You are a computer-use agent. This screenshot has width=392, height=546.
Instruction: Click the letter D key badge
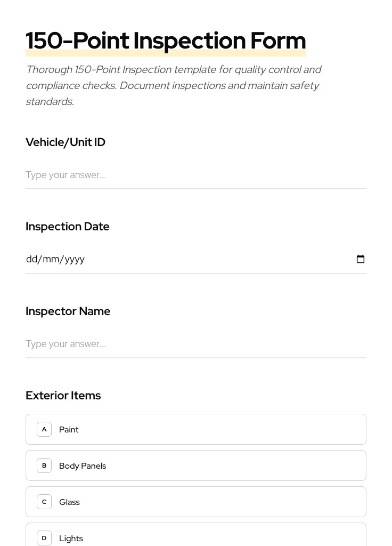44,537
